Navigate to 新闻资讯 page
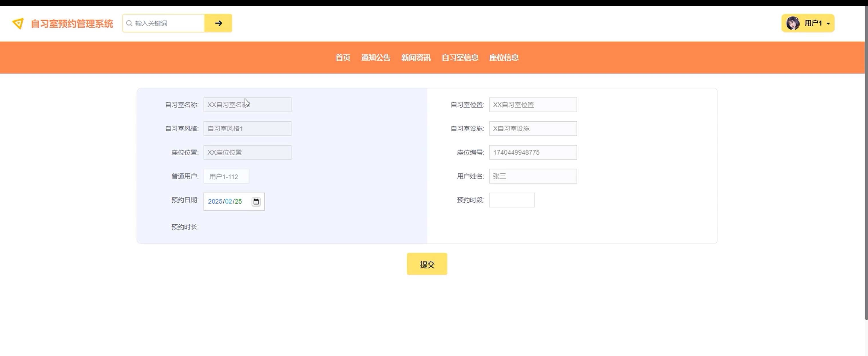 [x=416, y=58]
